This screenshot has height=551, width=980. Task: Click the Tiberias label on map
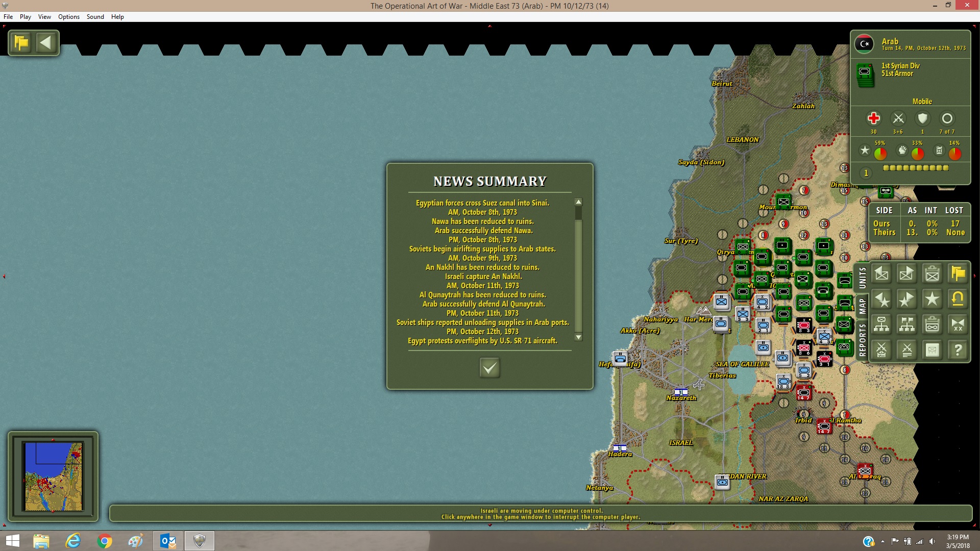pos(722,375)
